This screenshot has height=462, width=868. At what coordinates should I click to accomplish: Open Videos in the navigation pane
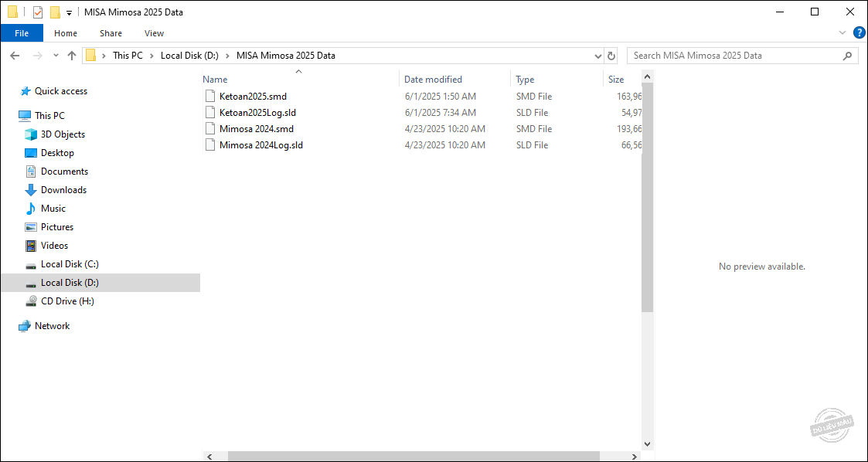pos(54,246)
